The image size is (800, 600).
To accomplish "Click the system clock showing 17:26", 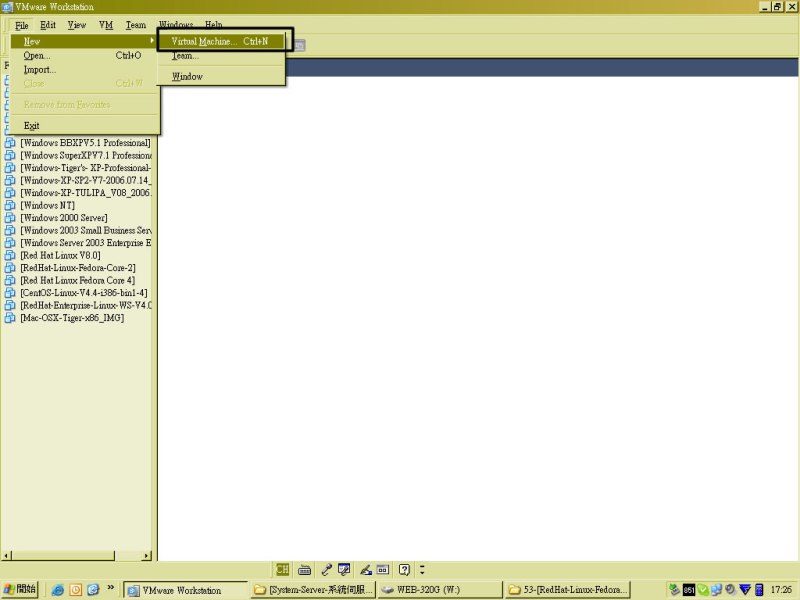I will (782, 590).
